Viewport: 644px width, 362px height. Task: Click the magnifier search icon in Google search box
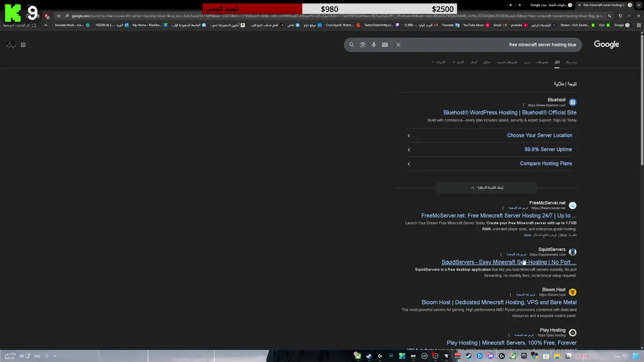[x=352, y=45]
